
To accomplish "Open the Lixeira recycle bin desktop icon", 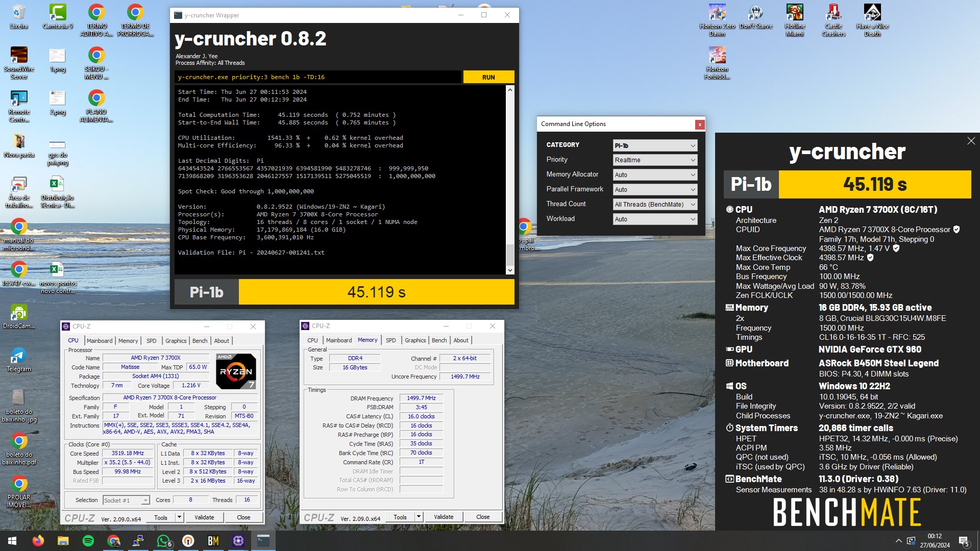I will 19,16.
